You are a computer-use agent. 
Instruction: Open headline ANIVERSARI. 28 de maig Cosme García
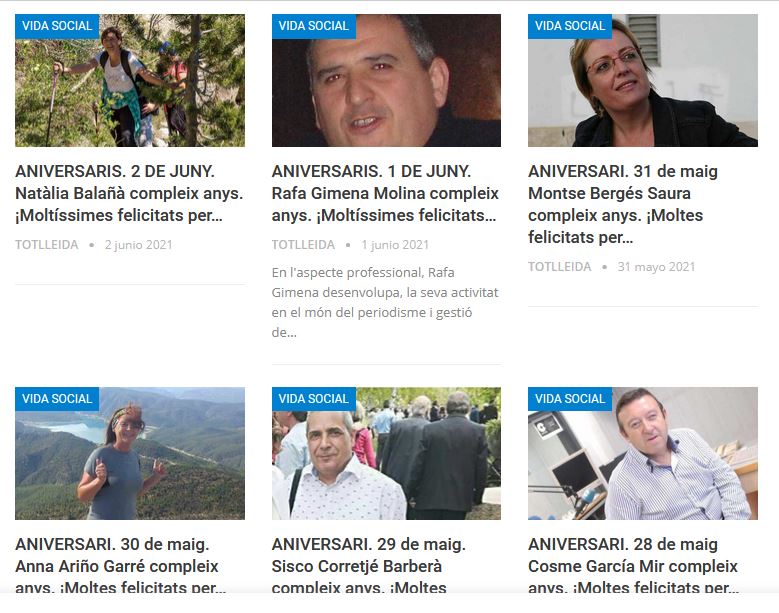tap(633, 566)
